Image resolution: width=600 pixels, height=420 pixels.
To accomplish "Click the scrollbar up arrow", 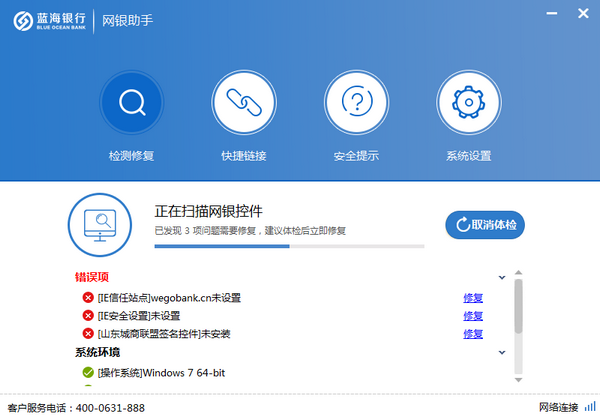I will (x=518, y=273).
